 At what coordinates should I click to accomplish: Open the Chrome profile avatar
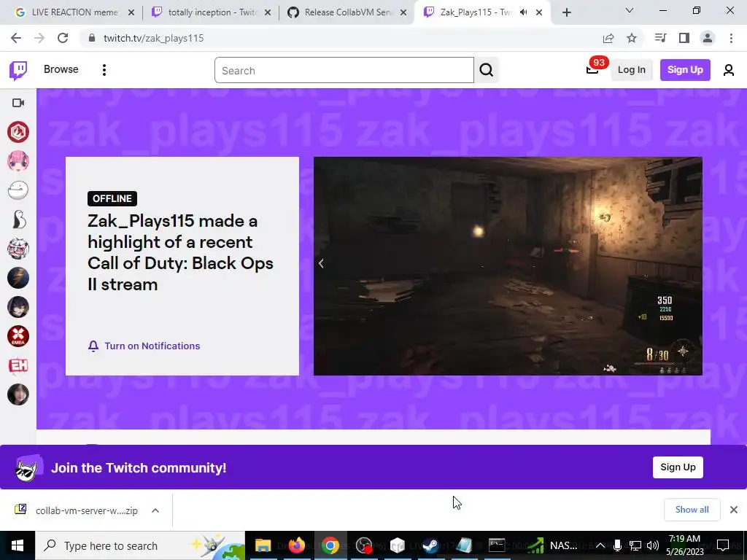point(708,38)
